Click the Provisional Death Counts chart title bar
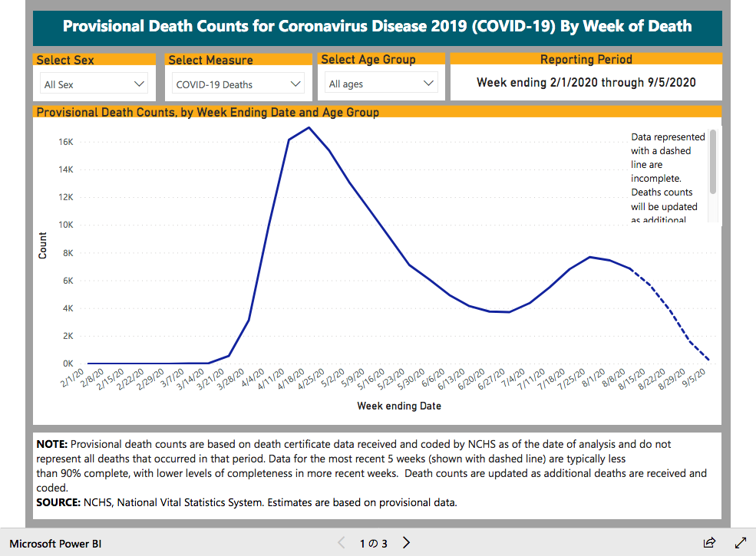This screenshot has width=756, height=556. pos(377,112)
